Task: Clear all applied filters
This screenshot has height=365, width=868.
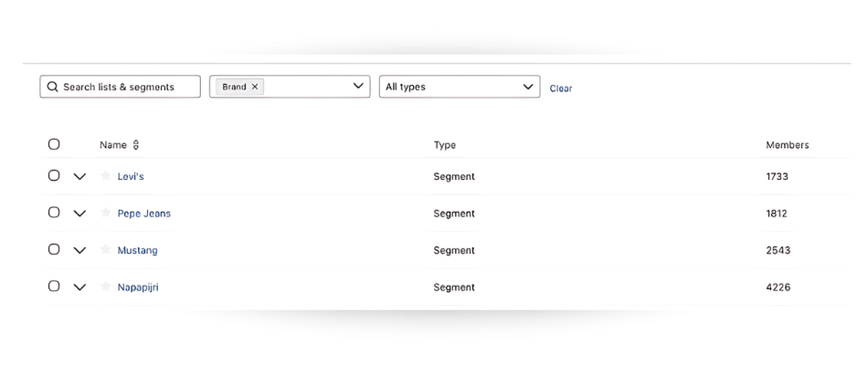Action: [561, 89]
